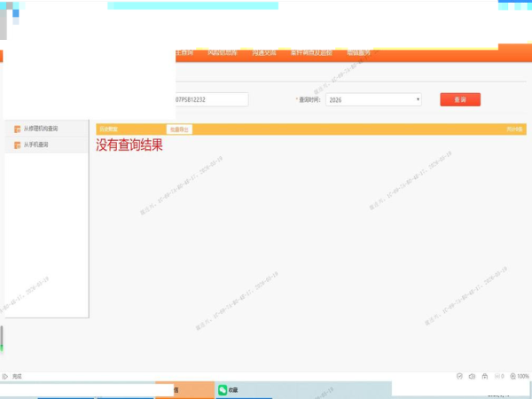Click the orange highlighted taskbar item
532x399 pixels.
[185, 390]
